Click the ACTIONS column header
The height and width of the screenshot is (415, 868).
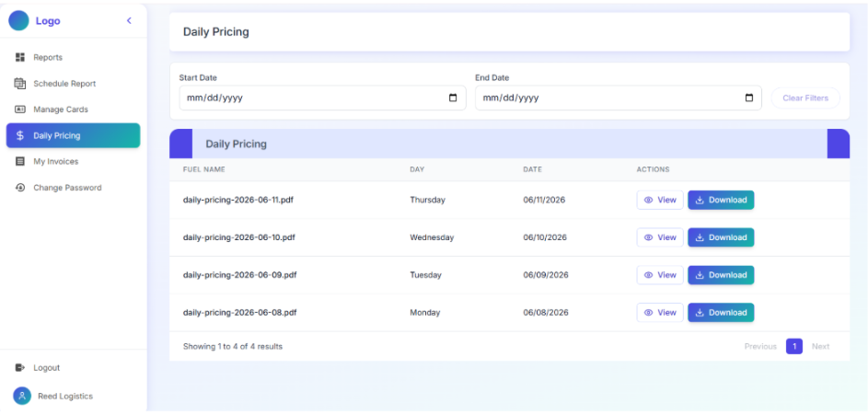point(654,169)
